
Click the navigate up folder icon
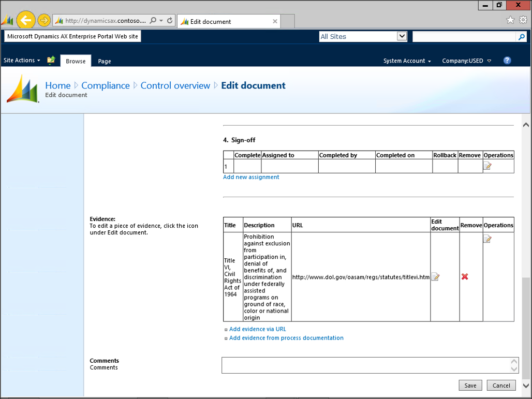[51, 61]
